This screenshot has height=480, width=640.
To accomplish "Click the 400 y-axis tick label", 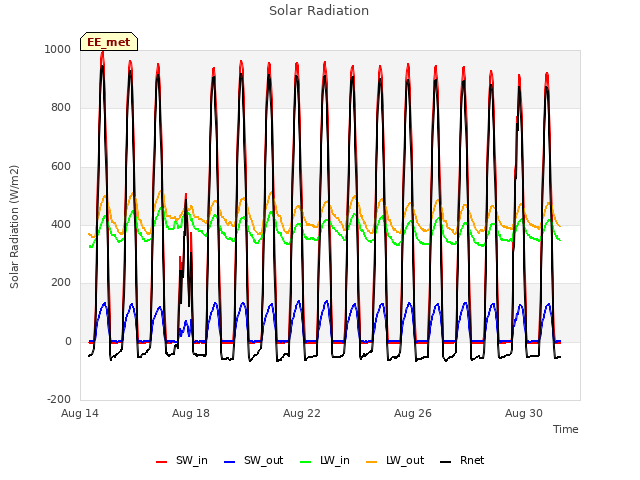I will pyautogui.click(x=61, y=224).
